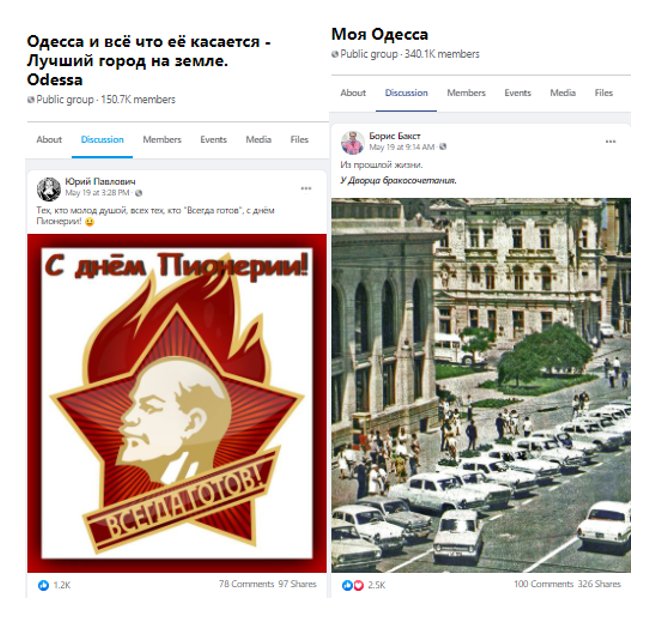The image size is (659, 622).
Task: Click Юрий Павлович's profile avatar
Action: tap(49, 189)
